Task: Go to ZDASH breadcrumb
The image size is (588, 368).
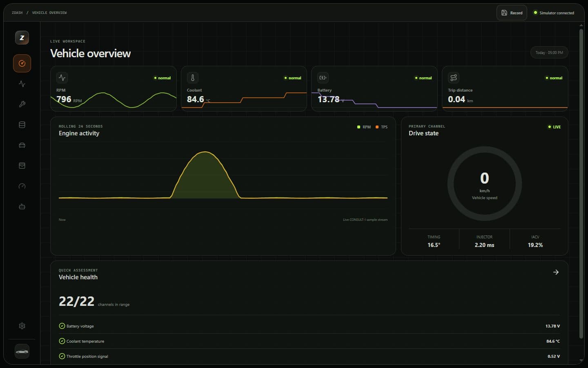Action: click(x=17, y=13)
